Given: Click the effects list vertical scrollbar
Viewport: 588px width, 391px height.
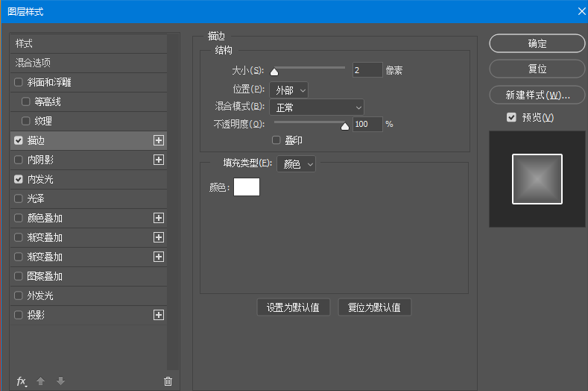Looking at the screenshot, I should pyautogui.click(x=173, y=202).
